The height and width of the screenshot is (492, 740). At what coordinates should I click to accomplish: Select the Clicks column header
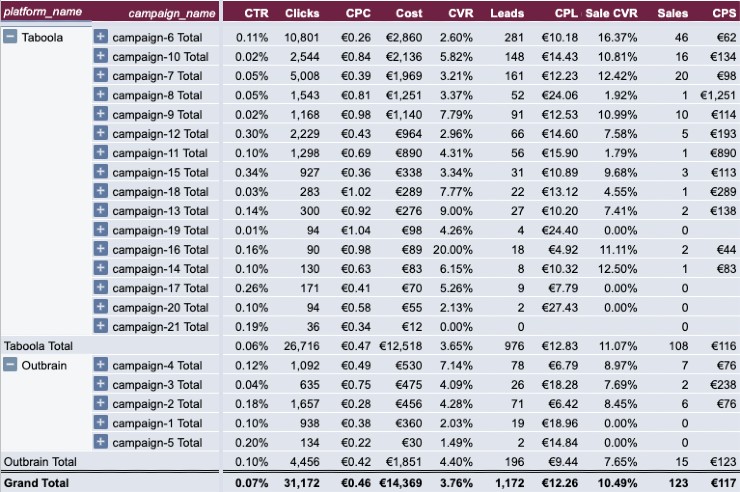pyautogui.click(x=302, y=13)
